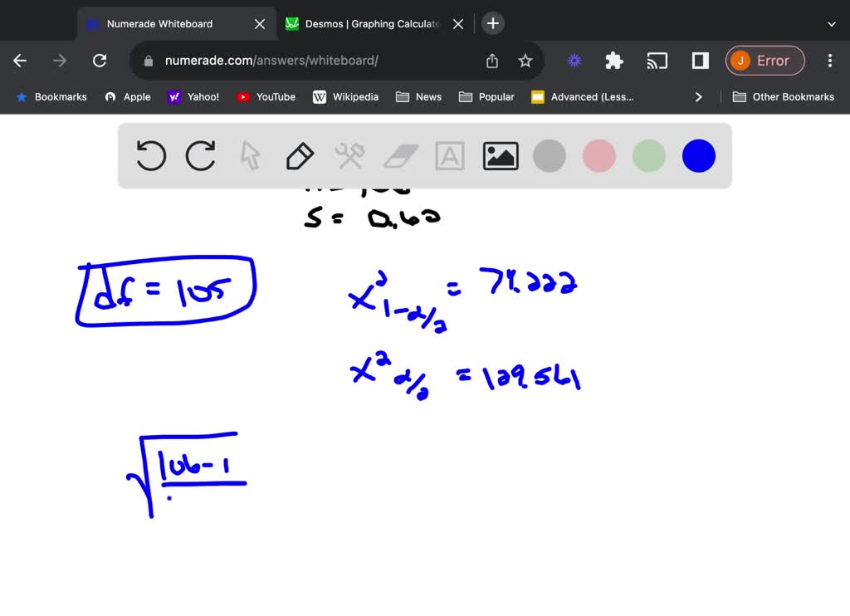Share this page via share icon
850x616 pixels.
click(x=492, y=61)
